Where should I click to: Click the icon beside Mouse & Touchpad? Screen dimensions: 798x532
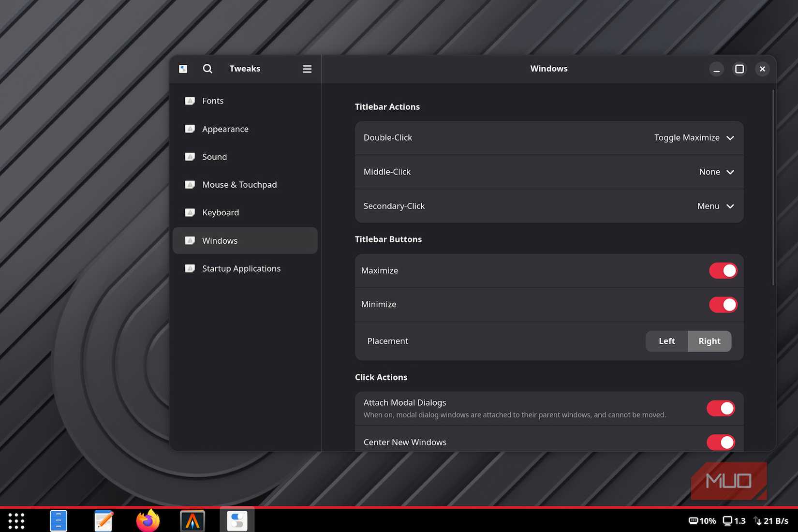[190, 184]
